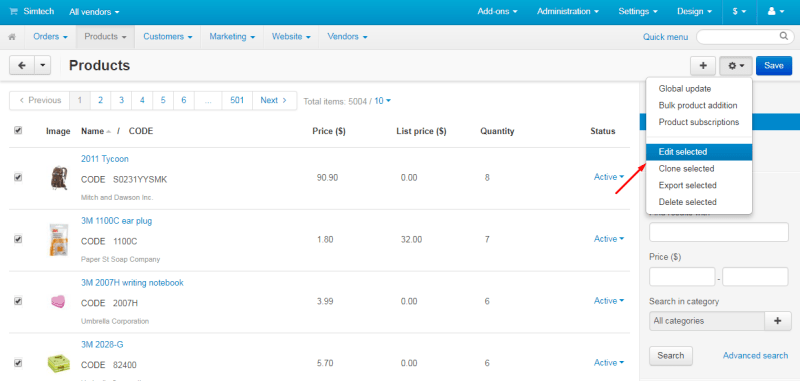Open Active status dropdown for 3M 1100C
The height and width of the screenshot is (381, 800).
coord(609,239)
